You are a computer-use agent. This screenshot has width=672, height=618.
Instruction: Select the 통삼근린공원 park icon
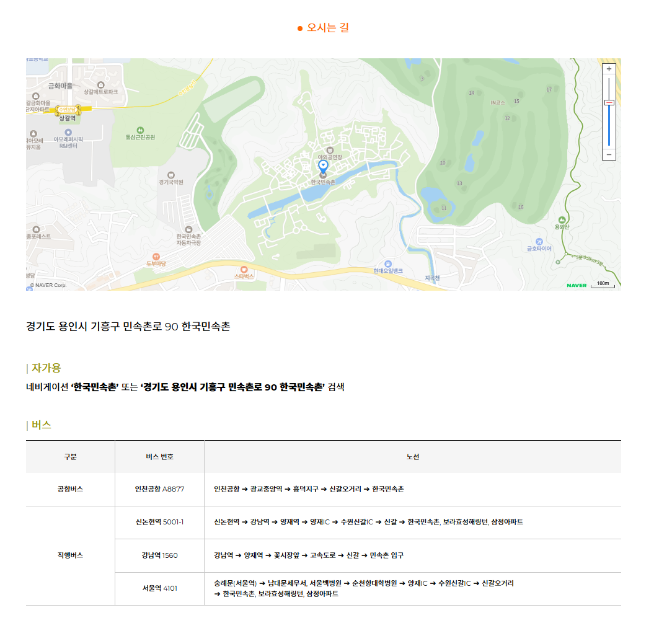tap(140, 130)
